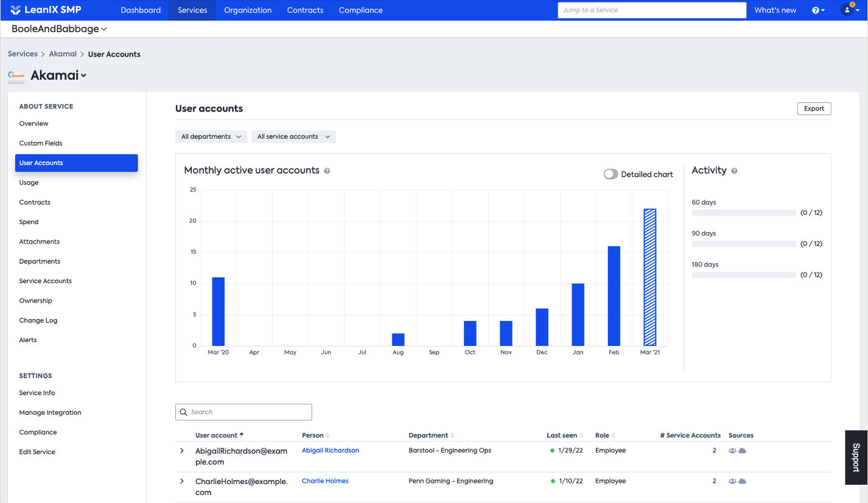Open the BooleAndBabbage workspace switcher

pyautogui.click(x=59, y=29)
